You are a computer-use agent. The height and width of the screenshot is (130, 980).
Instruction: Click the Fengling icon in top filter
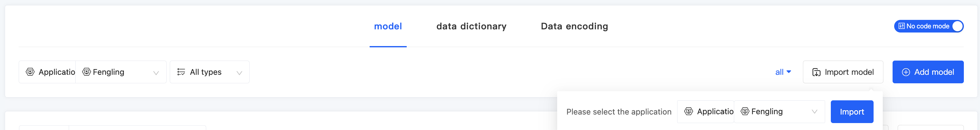coord(87,72)
